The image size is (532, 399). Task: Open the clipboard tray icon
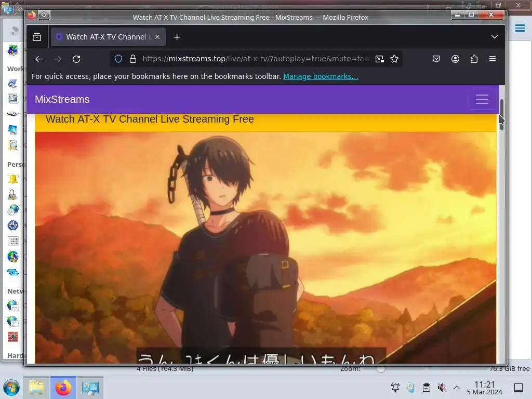point(427,388)
